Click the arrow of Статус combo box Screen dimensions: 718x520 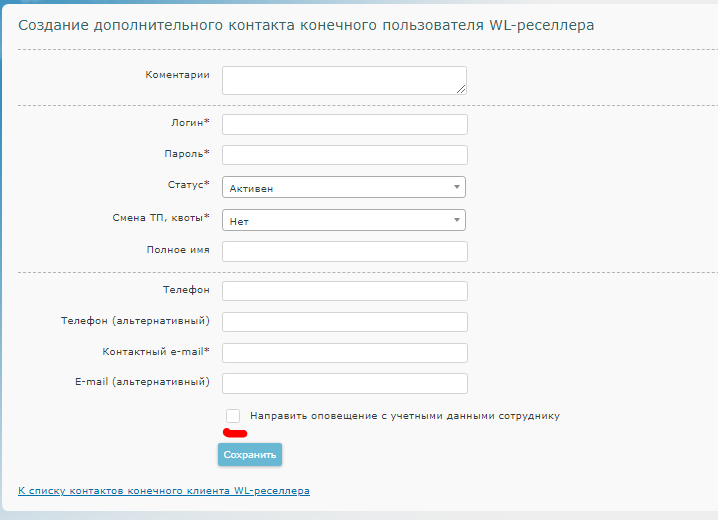(x=457, y=187)
